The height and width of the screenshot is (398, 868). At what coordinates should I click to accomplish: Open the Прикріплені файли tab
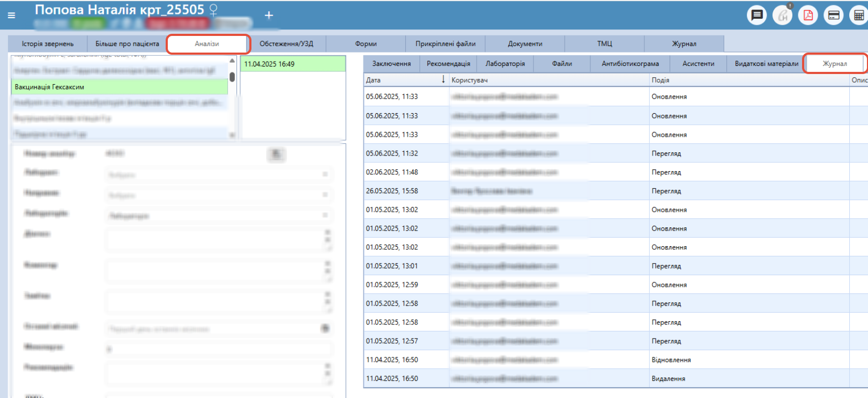(x=446, y=43)
